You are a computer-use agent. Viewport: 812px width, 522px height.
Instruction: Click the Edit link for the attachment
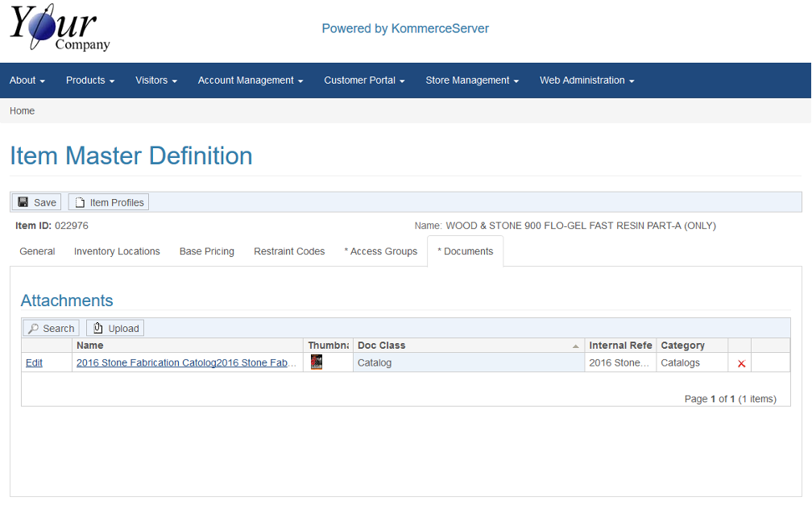point(34,363)
